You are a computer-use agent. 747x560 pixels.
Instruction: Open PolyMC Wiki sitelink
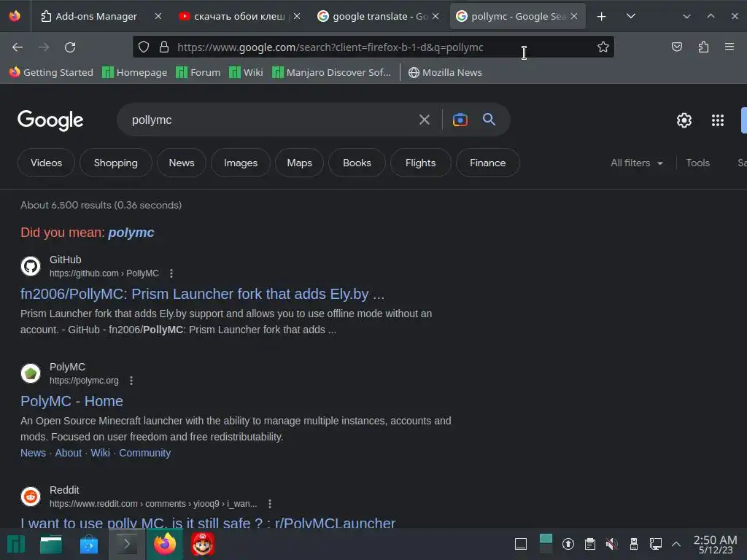coord(100,453)
